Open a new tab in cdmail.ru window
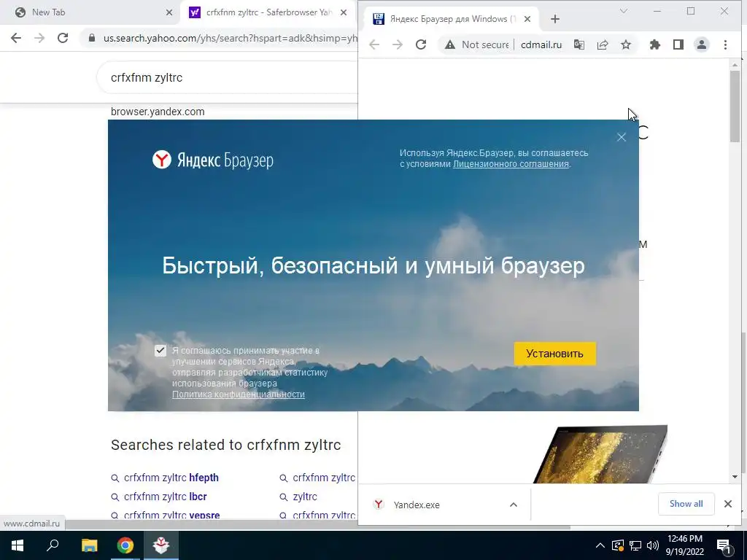747x560 pixels. click(555, 19)
